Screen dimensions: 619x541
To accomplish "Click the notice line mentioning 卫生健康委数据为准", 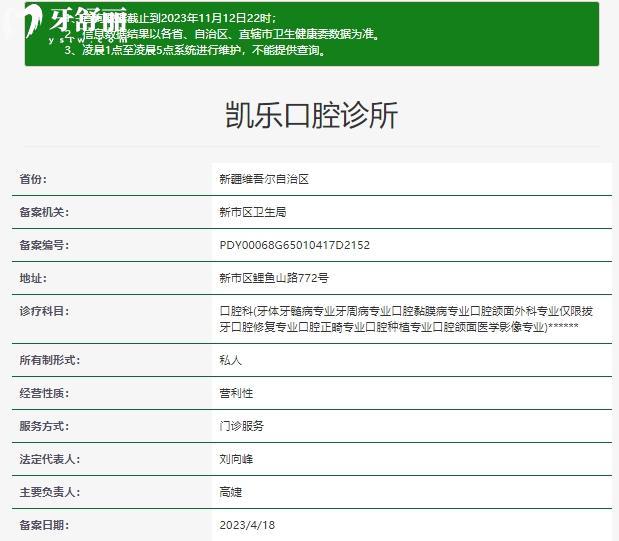I will pyautogui.click(x=222, y=34).
